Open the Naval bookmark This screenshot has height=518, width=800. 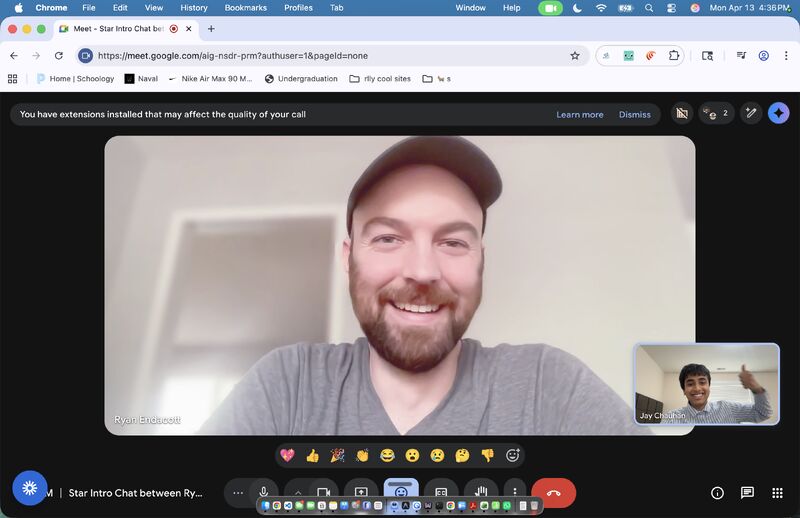pyautogui.click(x=141, y=79)
